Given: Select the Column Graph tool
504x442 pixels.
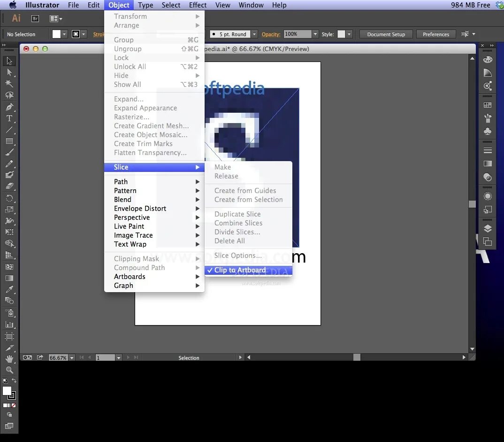Looking at the screenshot, I should (x=9, y=325).
